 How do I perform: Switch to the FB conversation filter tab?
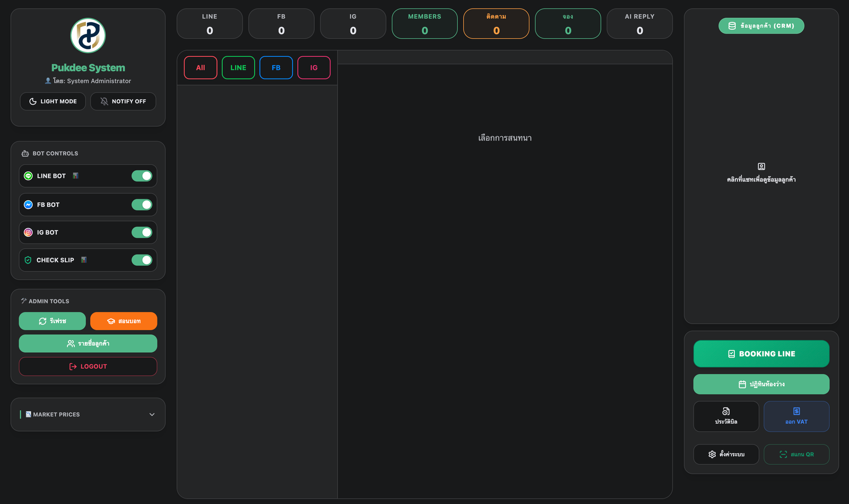(x=276, y=67)
